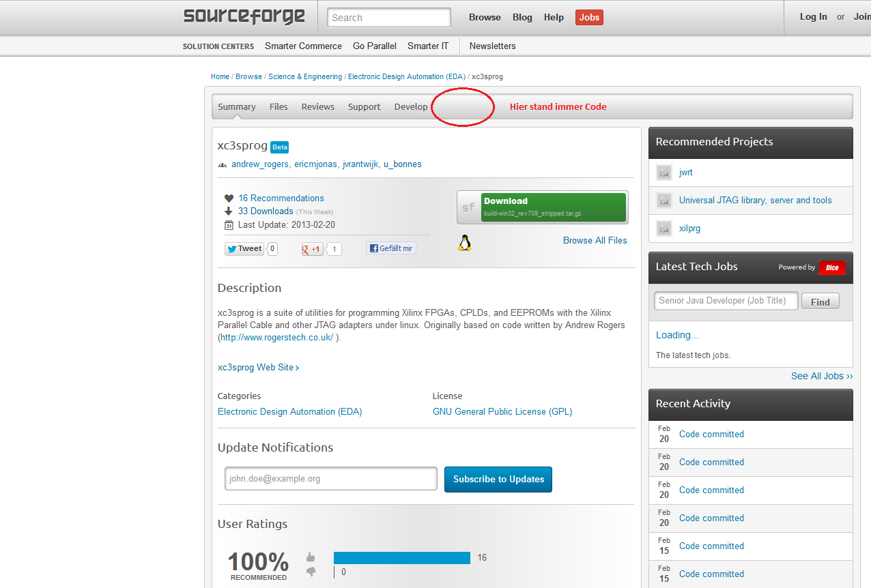Click the blue recommended ratings bar
This screenshot has height=588, width=871.
[402, 558]
